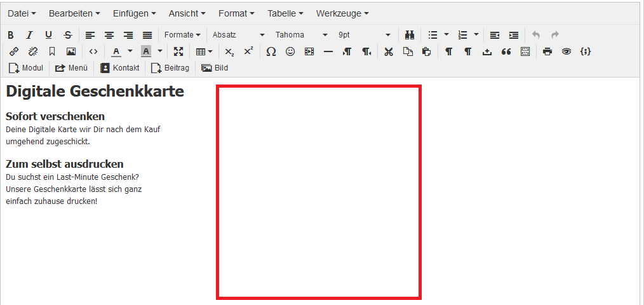
Task: Click the Digitale Geschenkkarte heading text
Action: point(95,91)
